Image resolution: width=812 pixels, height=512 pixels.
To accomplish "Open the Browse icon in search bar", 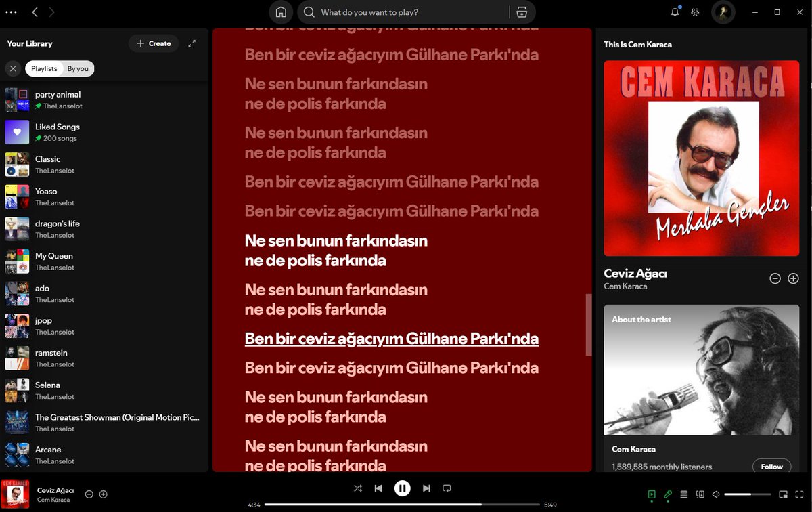I will [521, 12].
